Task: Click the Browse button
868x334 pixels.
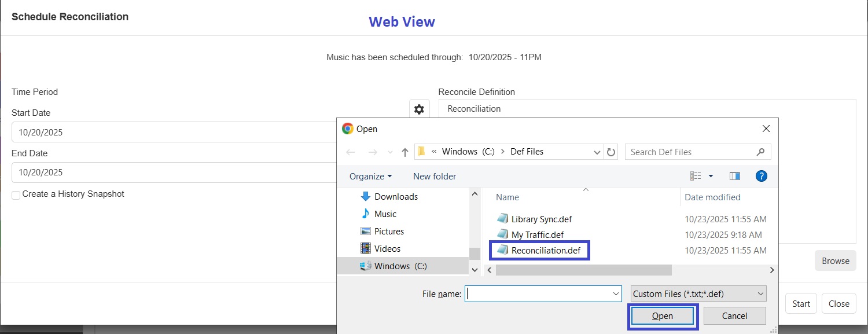Action: (835, 260)
